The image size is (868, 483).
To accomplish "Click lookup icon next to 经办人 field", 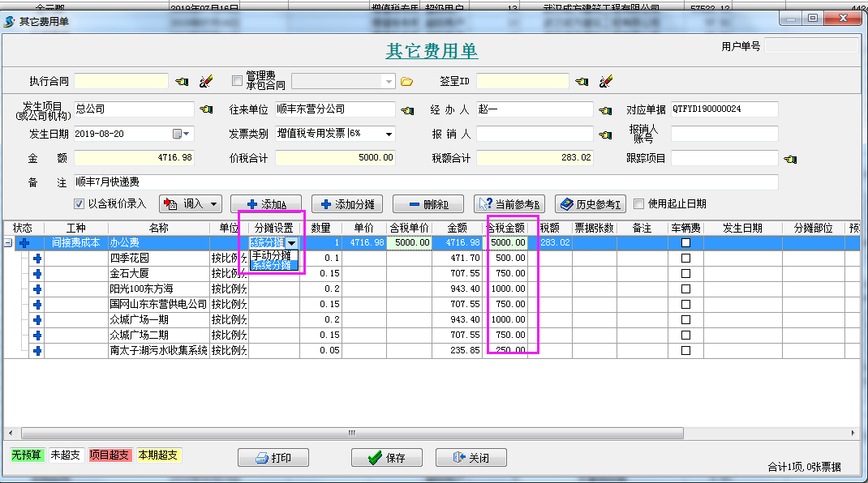I will (x=604, y=109).
